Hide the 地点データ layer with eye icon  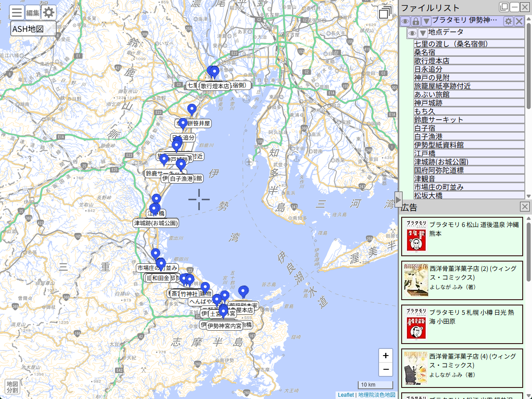[412, 33]
